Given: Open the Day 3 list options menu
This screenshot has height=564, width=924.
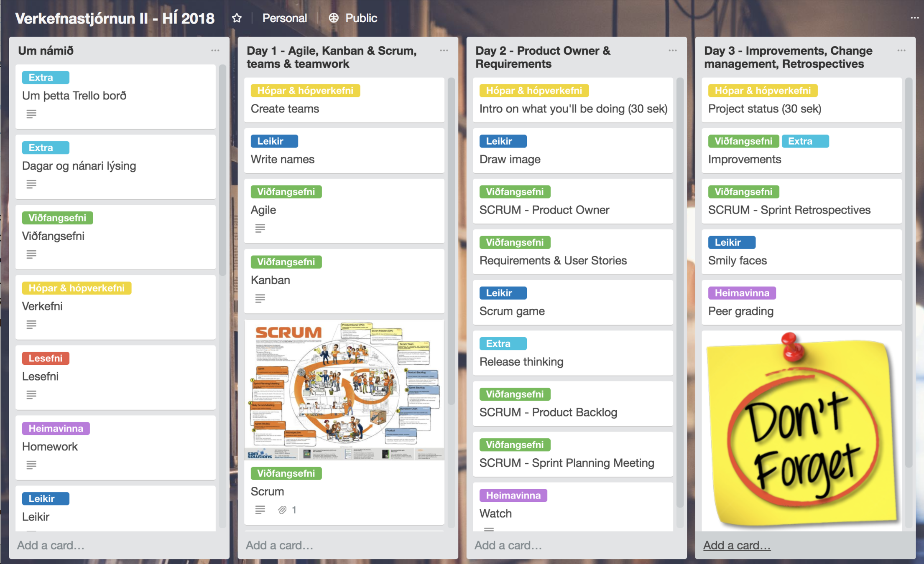Looking at the screenshot, I should [901, 51].
